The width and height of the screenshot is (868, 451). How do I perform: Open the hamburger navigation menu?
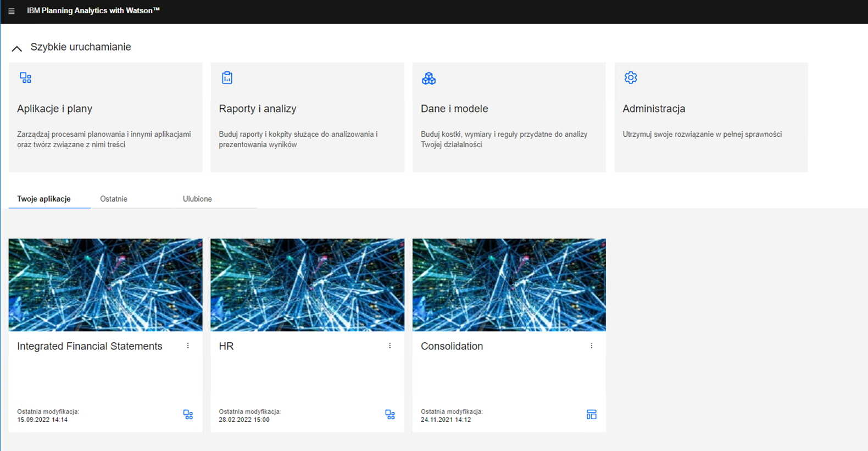[x=11, y=11]
